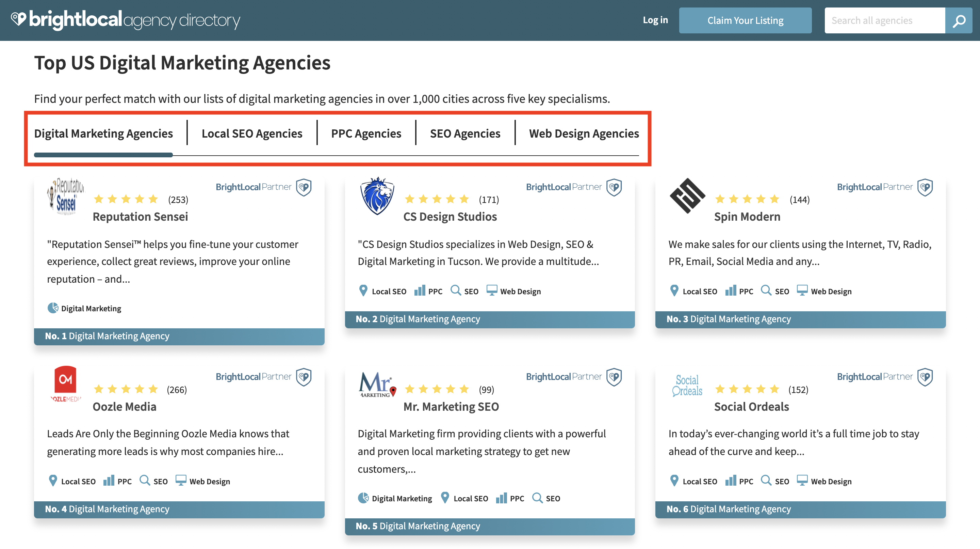This screenshot has width=980, height=549.
Task: Open the Social Ordeals agency name link
Action: 751,407
